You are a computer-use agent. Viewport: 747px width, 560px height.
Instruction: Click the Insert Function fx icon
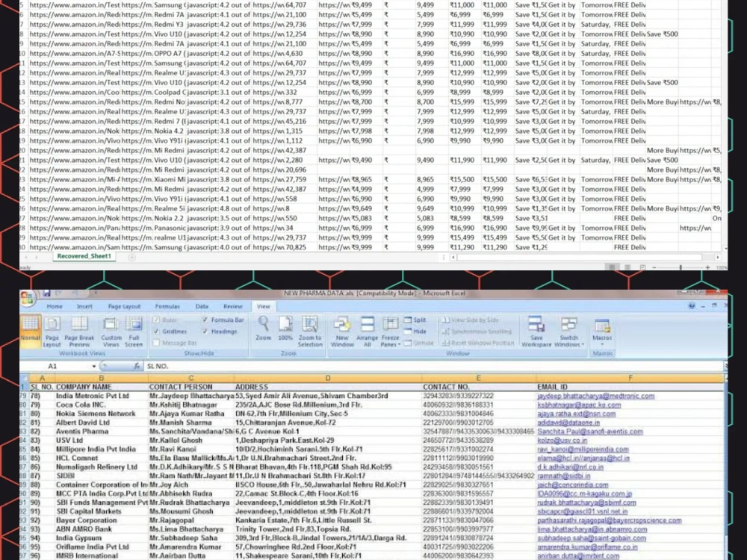[137, 366]
